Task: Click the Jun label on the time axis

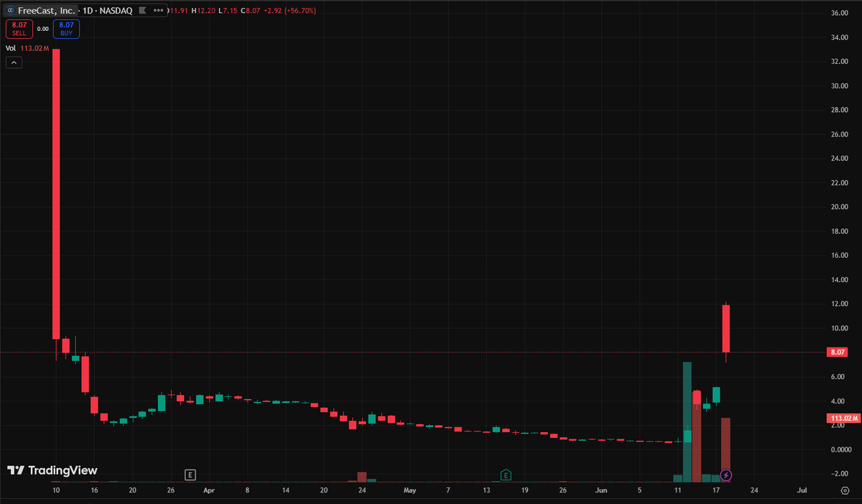Action: 601,490
